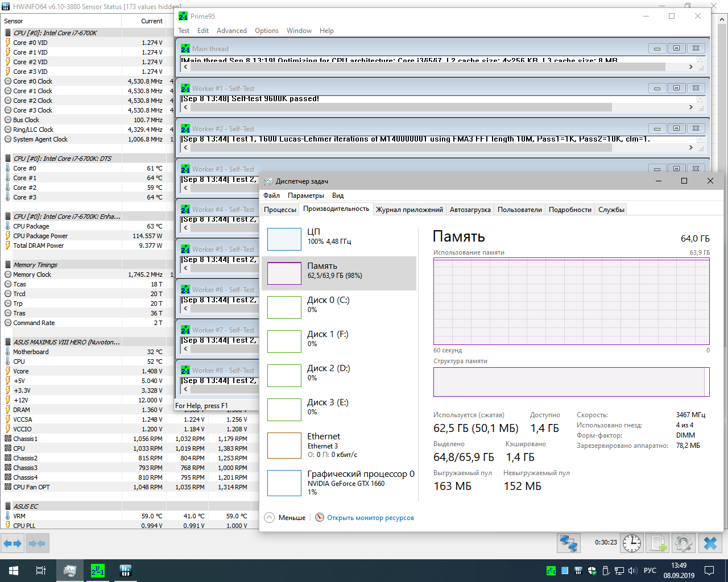Click the Main thread window icon
728x582 pixels.
185,49
